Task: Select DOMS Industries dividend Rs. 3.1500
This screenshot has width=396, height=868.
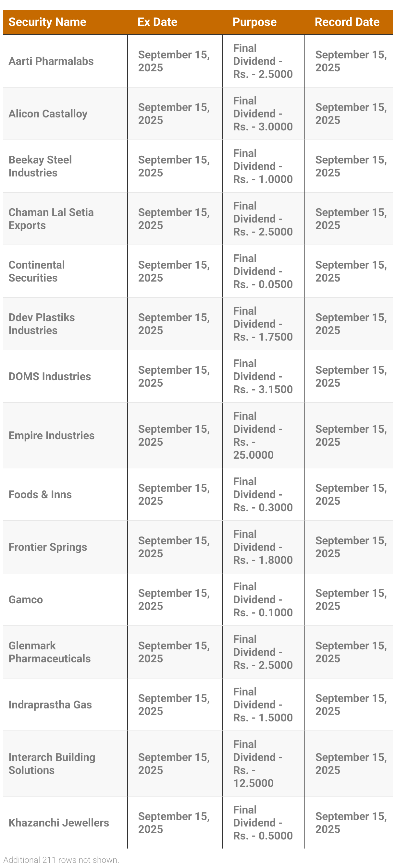Action: pos(263,376)
